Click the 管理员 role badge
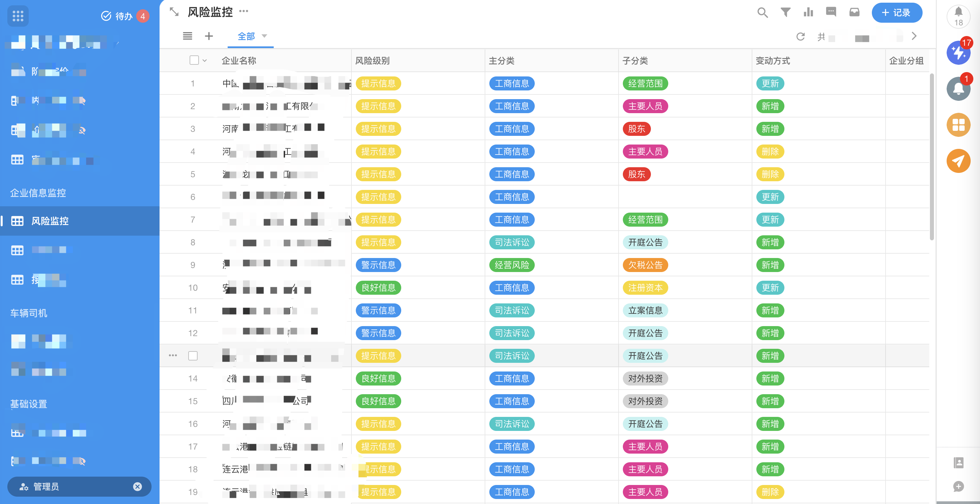This screenshot has height=504, width=980. 79,487
